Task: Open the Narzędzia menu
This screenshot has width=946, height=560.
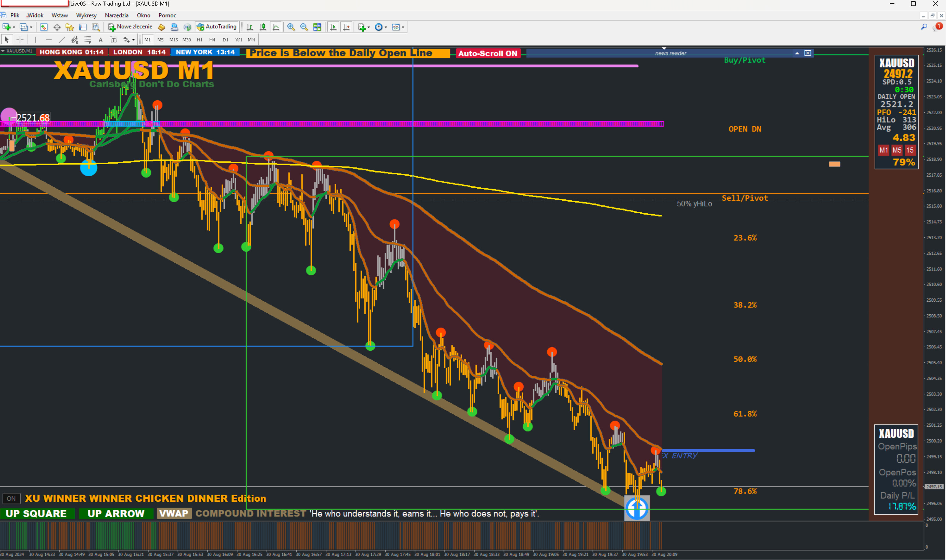Action: pyautogui.click(x=117, y=15)
